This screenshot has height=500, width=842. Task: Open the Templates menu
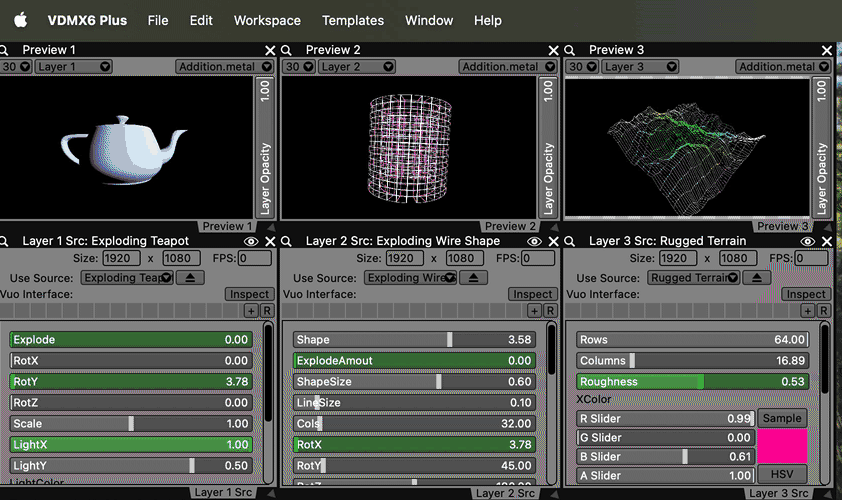tap(353, 20)
